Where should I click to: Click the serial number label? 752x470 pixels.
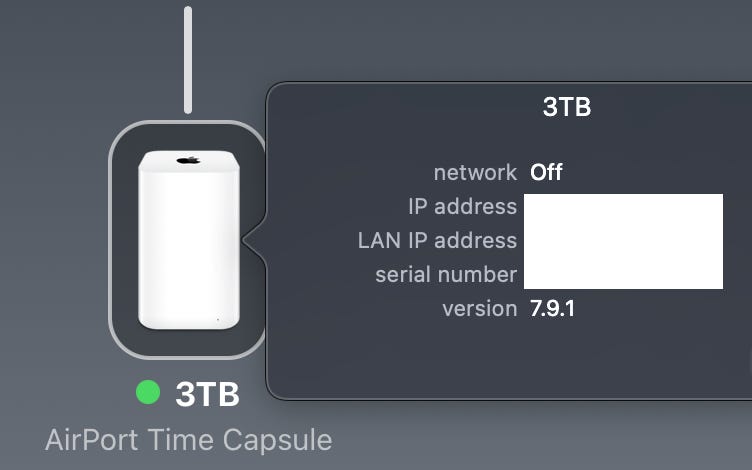[446, 274]
